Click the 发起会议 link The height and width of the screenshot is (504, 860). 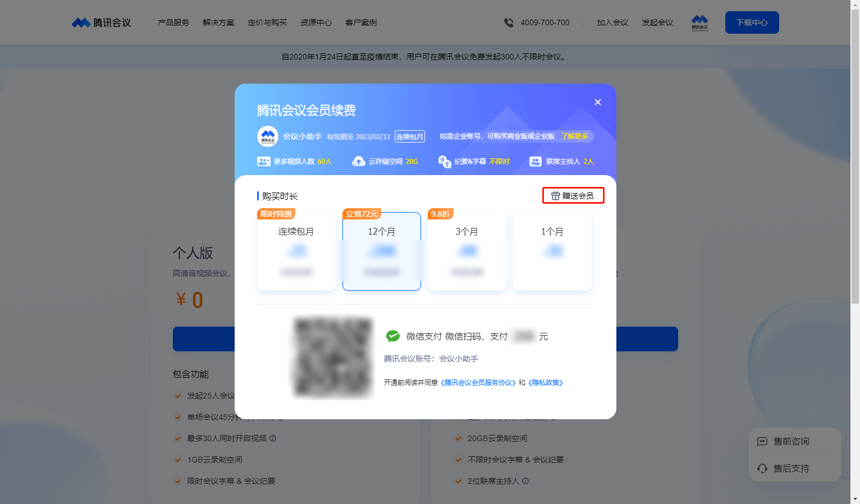tap(657, 22)
